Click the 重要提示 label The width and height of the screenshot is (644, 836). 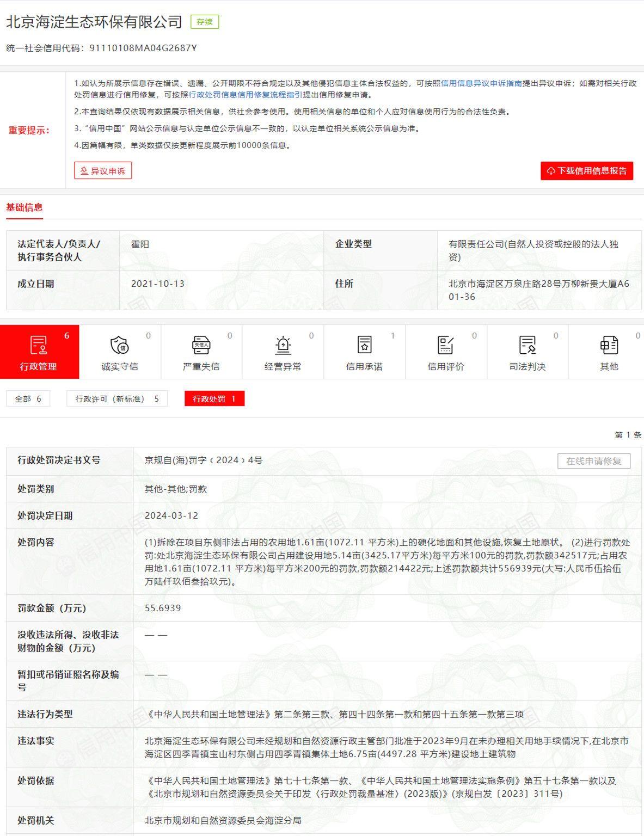[x=29, y=131]
